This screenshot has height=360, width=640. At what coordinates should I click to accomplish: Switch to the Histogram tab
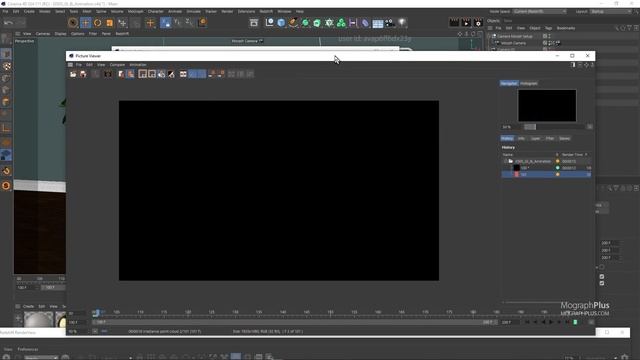coord(529,83)
